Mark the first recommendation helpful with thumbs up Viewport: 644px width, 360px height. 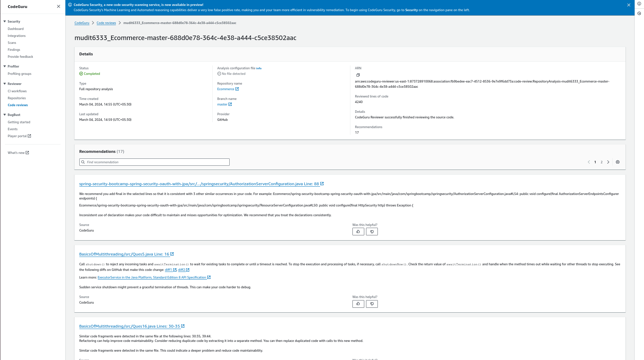click(358, 231)
